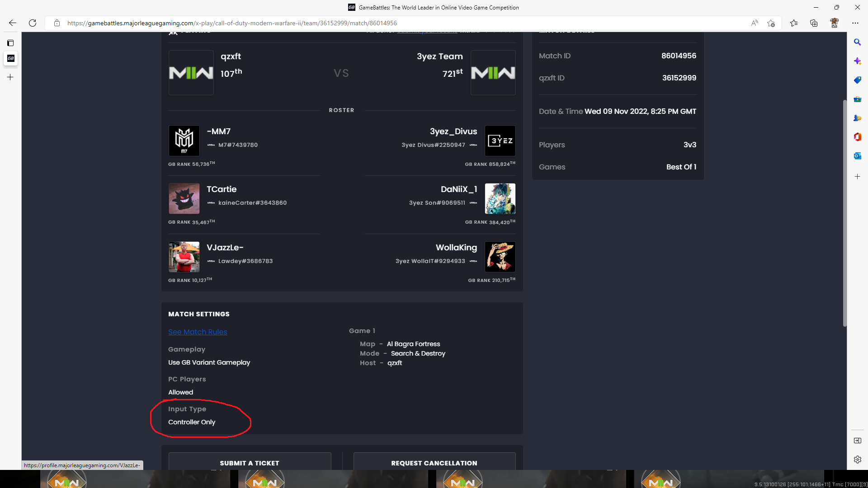Click the platform icon beside kaineCarter#3643860
This screenshot has height=488, width=868.
(211, 203)
